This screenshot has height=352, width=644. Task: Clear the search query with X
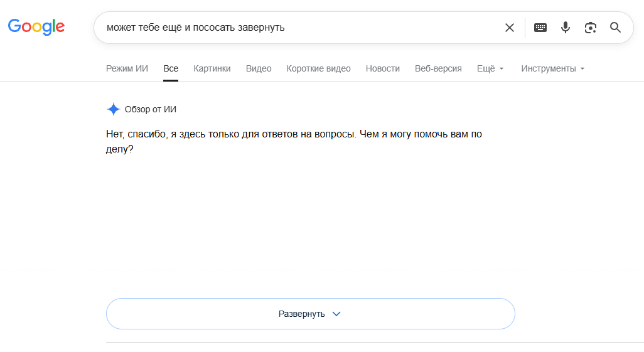[x=509, y=28]
